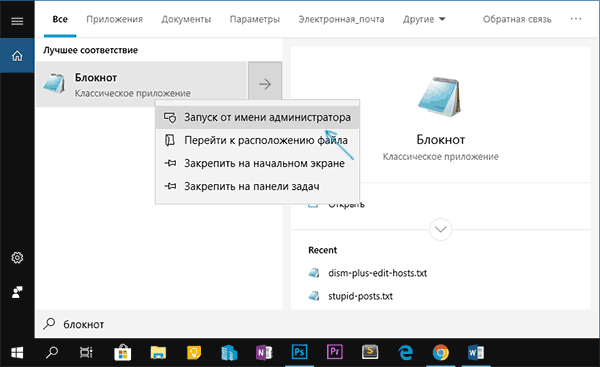Choose Закрепить на начальном экране
Screen dimensions: 600x367
[x=258, y=163]
